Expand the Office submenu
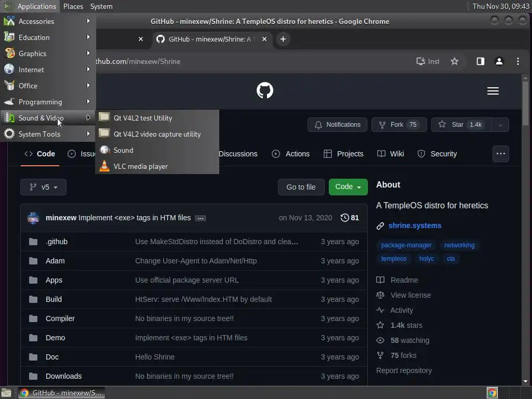This screenshot has width=532, height=399. 47,86
